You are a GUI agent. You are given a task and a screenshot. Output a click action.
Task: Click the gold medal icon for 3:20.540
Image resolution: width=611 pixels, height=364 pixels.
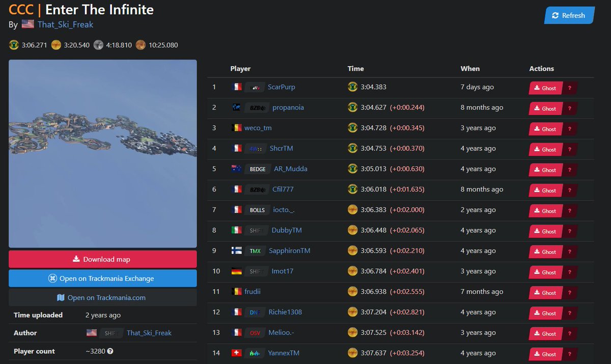click(57, 45)
